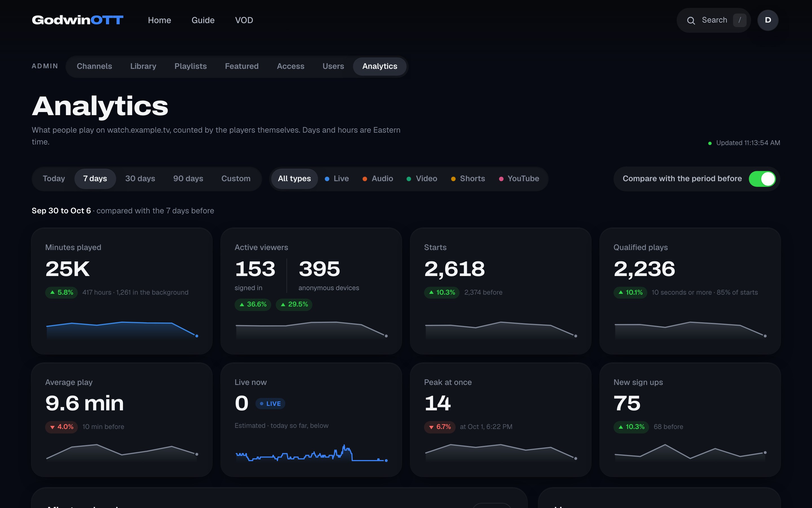
Task: Click the 9.6 min Average play value
Action: point(85,403)
